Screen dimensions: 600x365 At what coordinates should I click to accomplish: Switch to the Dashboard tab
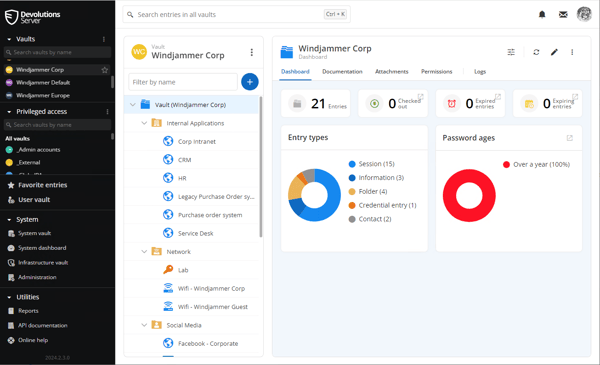pos(295,72)
